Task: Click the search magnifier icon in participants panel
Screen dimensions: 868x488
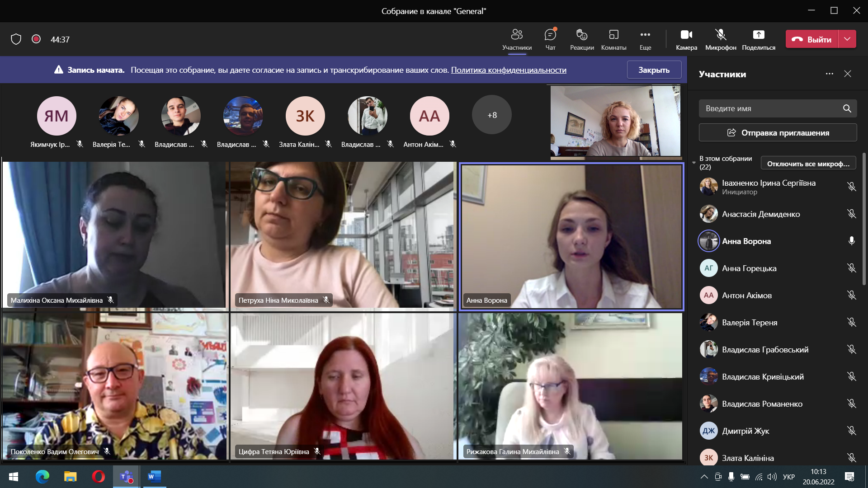Action: [x=847, y=108]
